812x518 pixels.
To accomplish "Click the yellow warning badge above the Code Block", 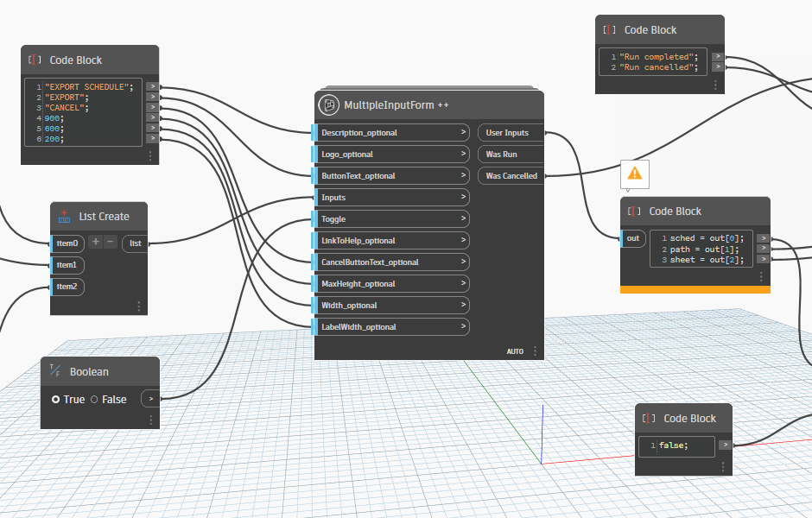I will [633, 174].
